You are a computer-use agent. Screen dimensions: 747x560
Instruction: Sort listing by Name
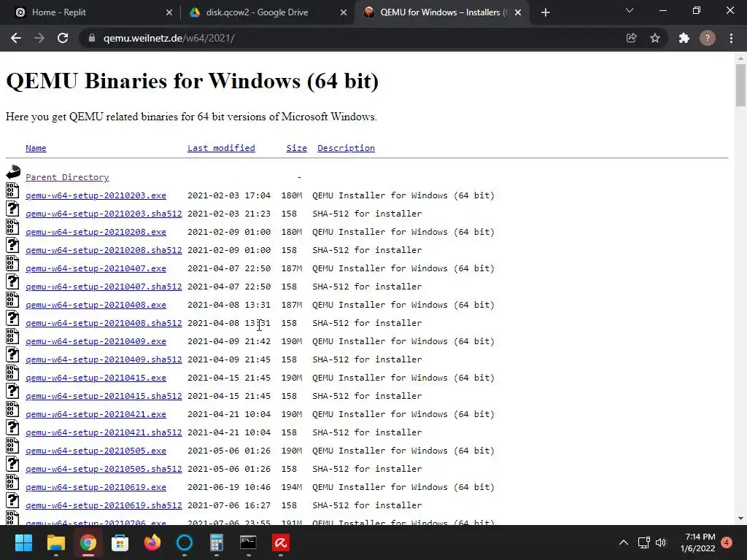tap(36, 148)
